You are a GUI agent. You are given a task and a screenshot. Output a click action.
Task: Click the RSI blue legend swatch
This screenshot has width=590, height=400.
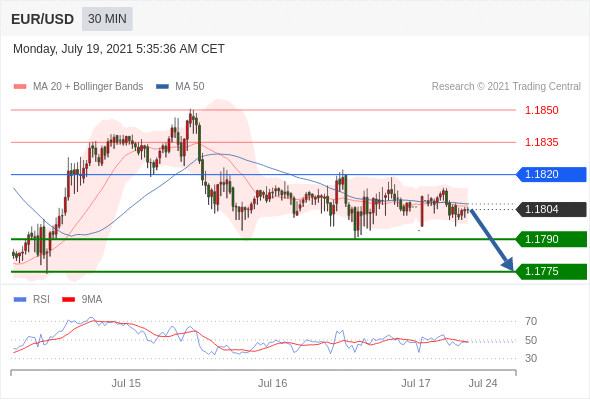20,300
